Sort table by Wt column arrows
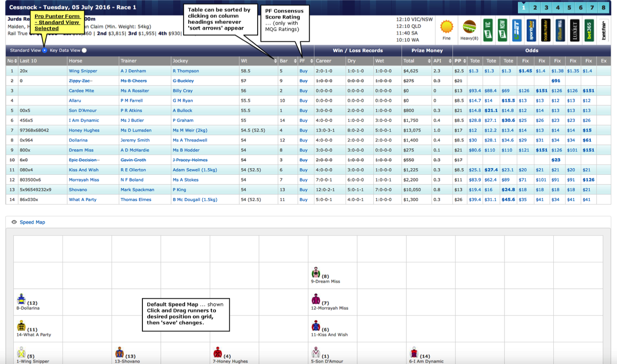617x364 pixels. click(275, 61)
